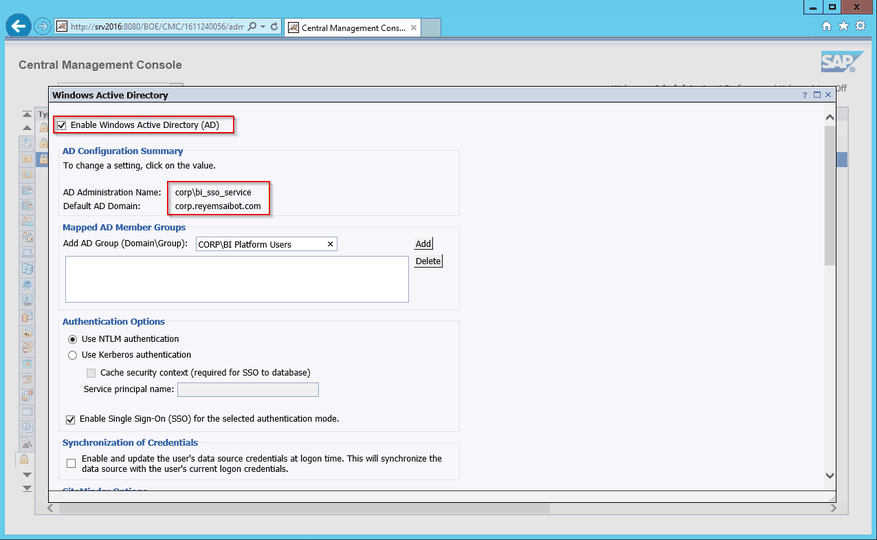Toggle Enable Windows Active Directory (AD) checkbox
This screenshot has width=877, height=540.
point(62,125)
